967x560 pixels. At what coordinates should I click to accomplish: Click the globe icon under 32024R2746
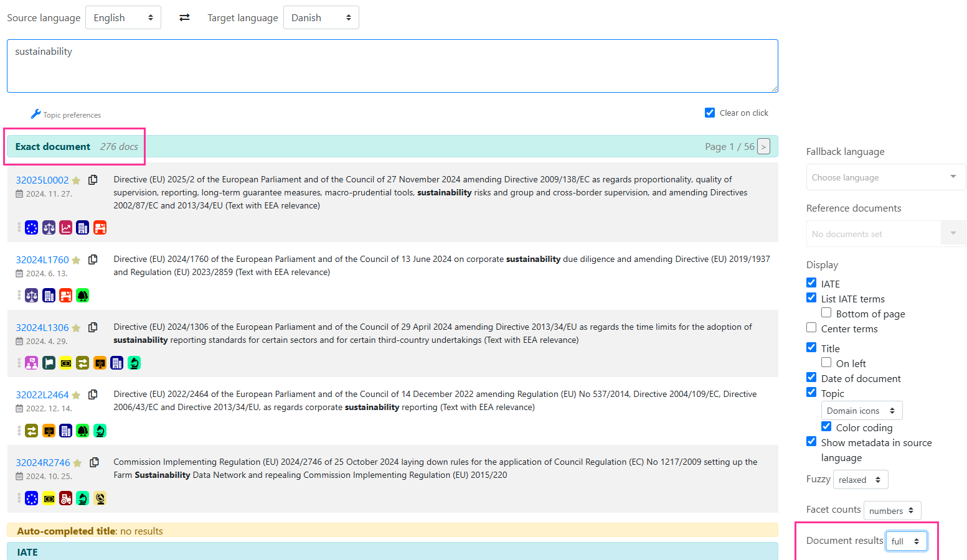pyautogui.click(x=100, y=498)
